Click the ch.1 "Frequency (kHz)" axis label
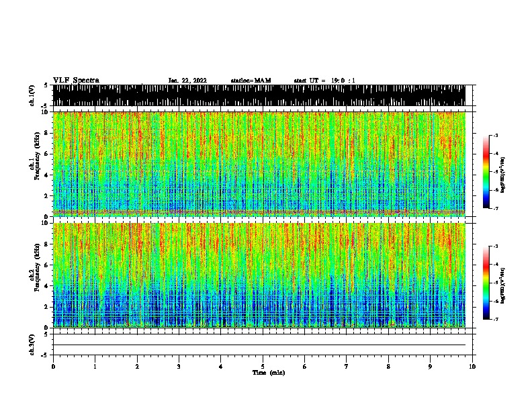This screenshot has height=411, width=532. click(37, 156)
